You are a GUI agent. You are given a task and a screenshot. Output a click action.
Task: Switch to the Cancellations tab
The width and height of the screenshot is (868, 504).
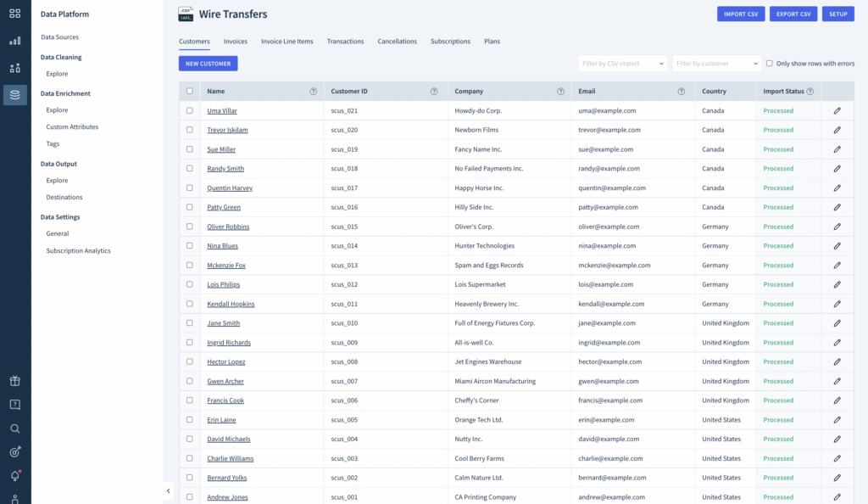coord(397,42)
